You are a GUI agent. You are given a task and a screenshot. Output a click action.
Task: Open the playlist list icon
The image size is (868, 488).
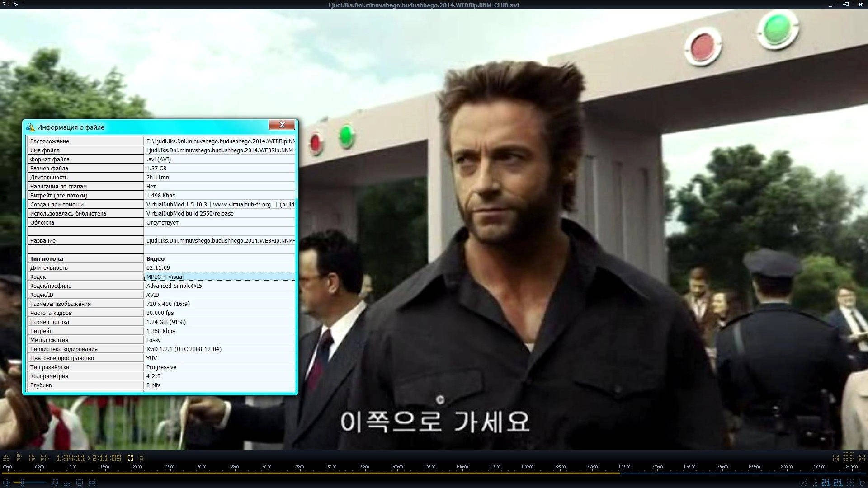point(849,457)
